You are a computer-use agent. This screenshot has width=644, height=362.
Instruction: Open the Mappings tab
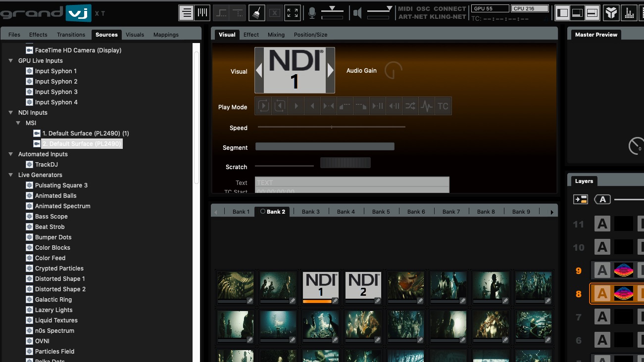166,35
